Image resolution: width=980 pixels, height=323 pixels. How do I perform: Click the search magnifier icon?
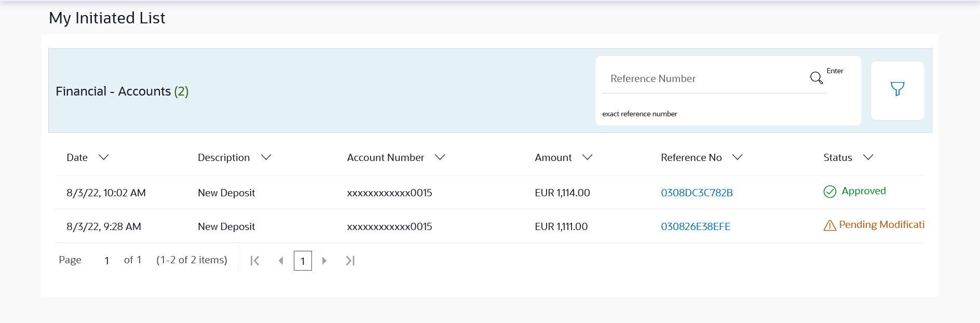tap(816, 78)
